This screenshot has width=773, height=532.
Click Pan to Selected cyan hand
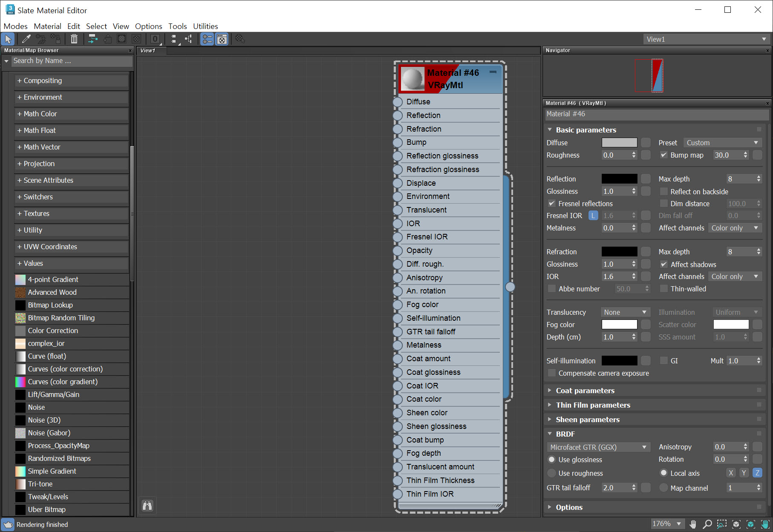(x=765, y=524)
